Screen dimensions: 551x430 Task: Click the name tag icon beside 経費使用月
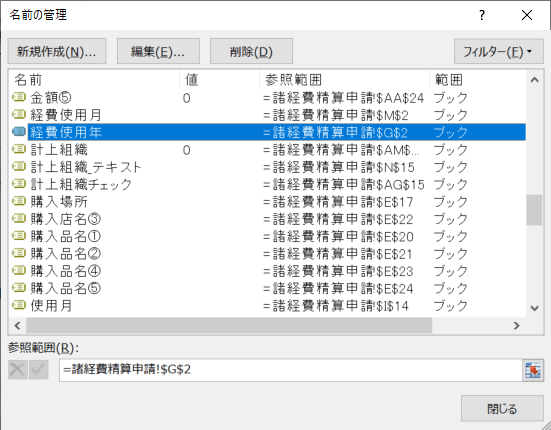point(19,114)
